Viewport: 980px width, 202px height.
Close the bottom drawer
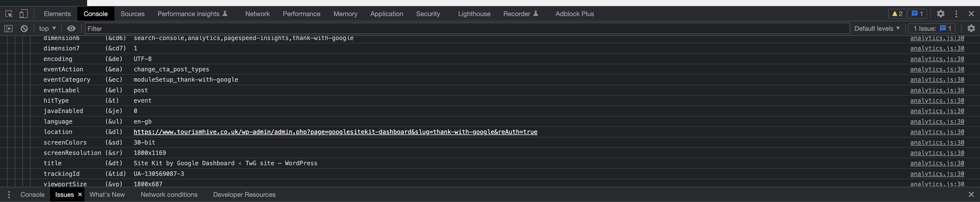[x=971, y=194]
